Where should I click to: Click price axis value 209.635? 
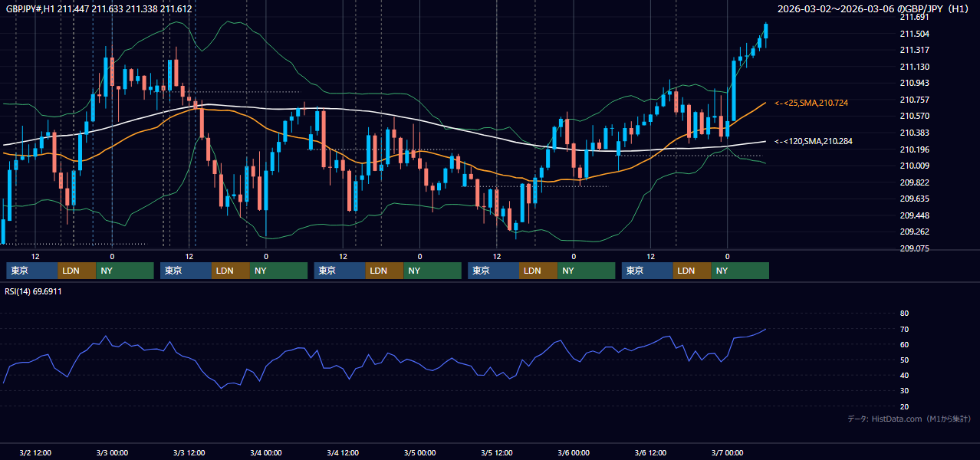coord(914,199)
